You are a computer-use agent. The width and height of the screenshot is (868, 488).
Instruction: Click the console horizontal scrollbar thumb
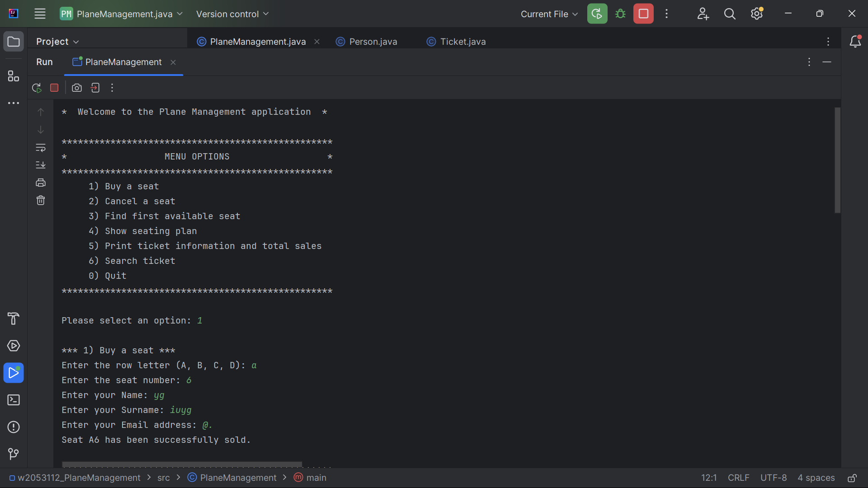click(182, 464)
